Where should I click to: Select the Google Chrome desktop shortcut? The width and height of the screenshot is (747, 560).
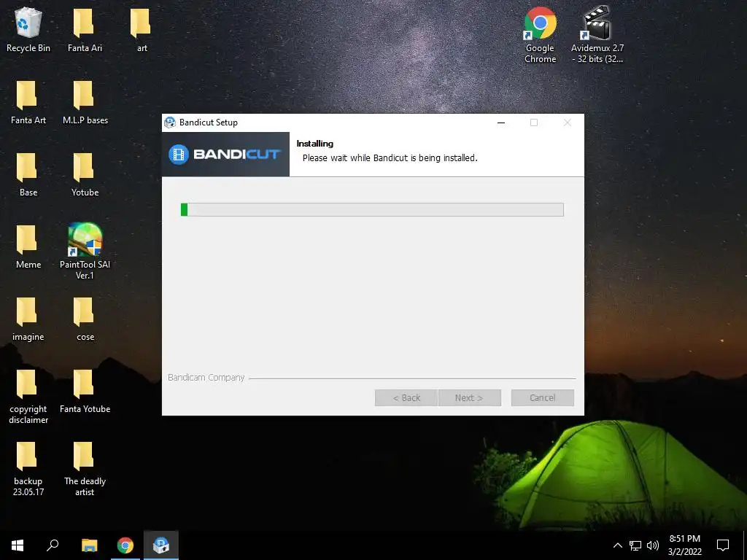click(540, 35)
